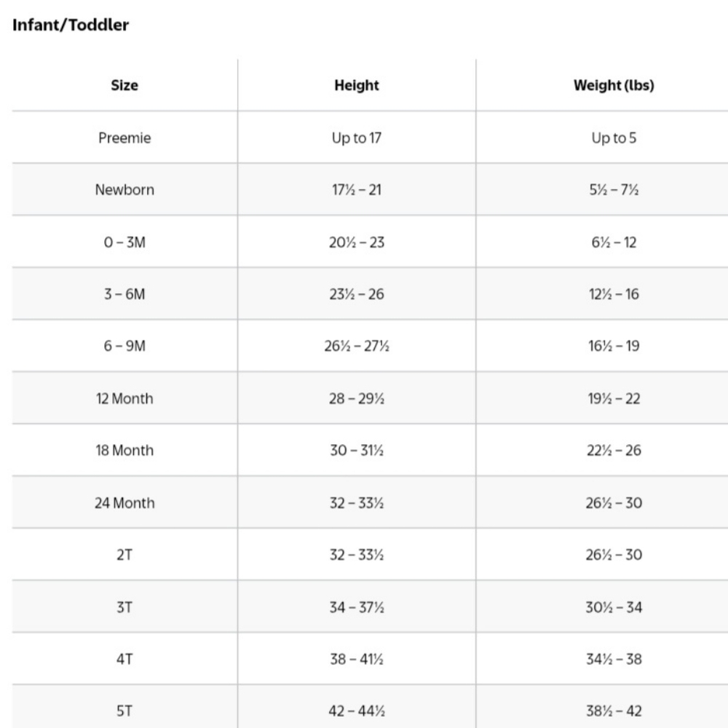Select the 0 – 3M size cell
The width and height of the screenshot is (728, 728).
(x=124, y=242)
